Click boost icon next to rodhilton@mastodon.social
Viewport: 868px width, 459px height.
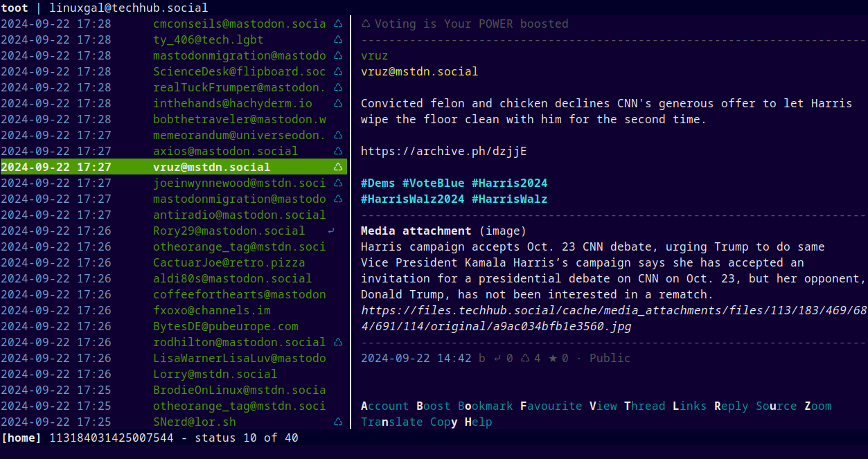coord(338,342)
